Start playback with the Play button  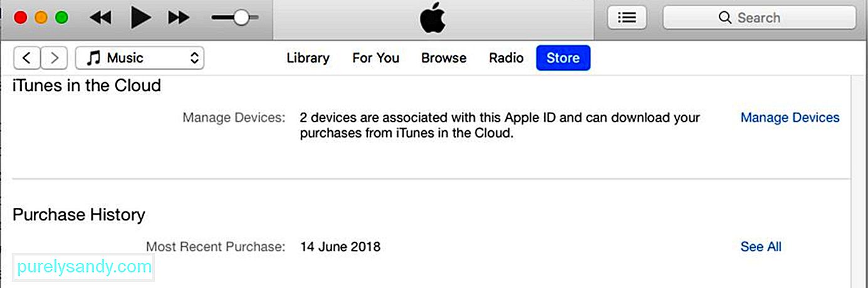pos(140,18)
